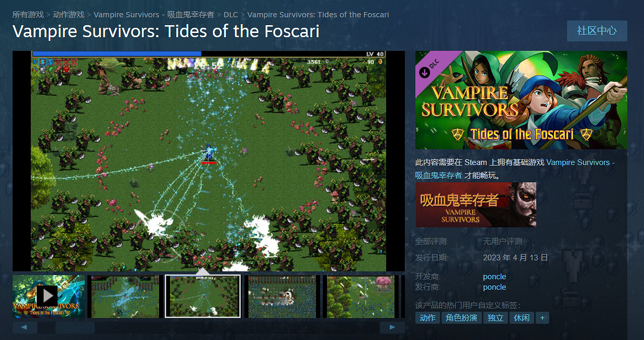The height and width of the screenshot is (340, 644).
Task: Click the thumbnail strip scrollbar handle
Action: 75,328
